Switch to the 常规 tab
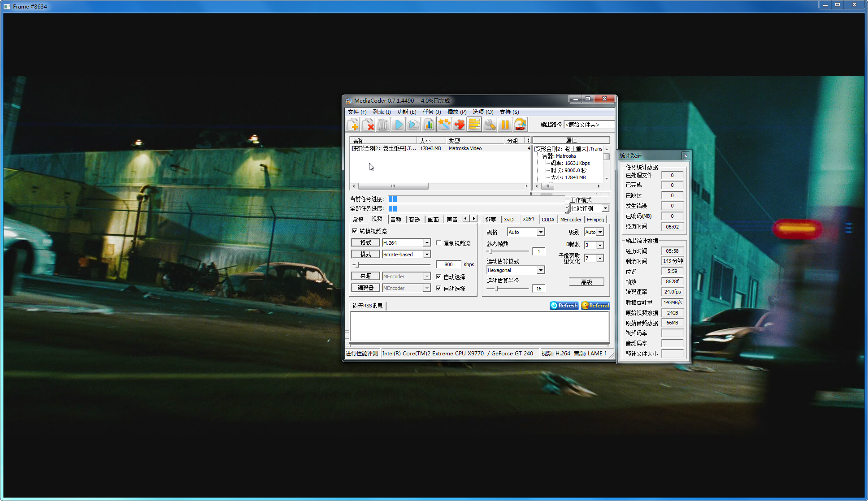Image resolution: width=868 pixels, height=501 pixels. (358, 220)
